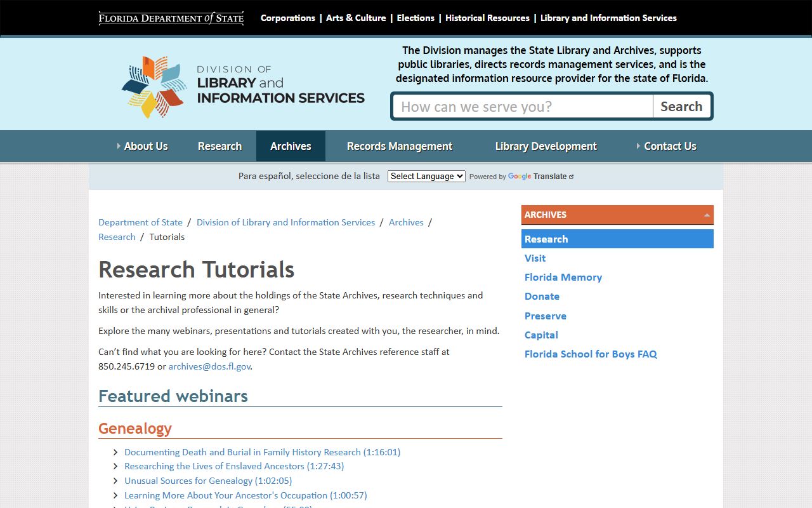Open the Elections top link
Screen dimensions: 812x508
416,18
